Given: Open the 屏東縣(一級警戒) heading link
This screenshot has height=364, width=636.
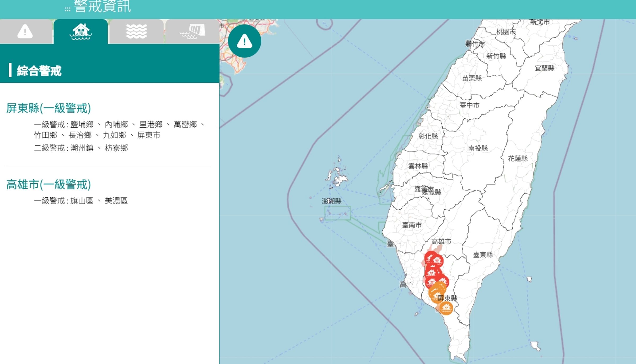Looking at the screenshot, I should coord(48,108).
